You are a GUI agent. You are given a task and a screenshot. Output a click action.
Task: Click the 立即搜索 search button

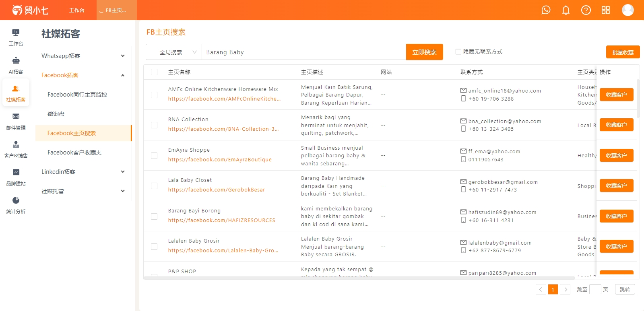(425, 52)
